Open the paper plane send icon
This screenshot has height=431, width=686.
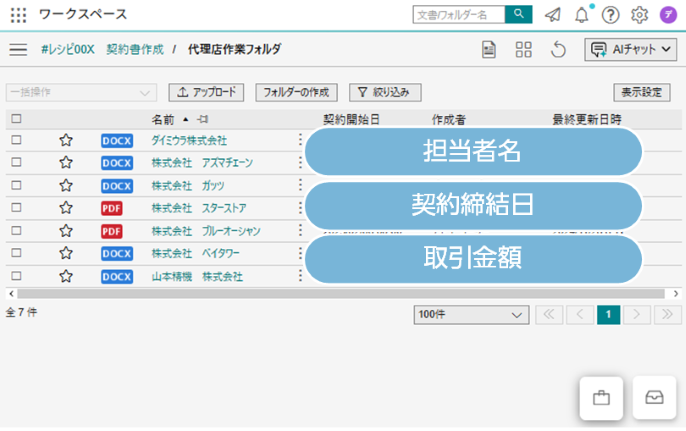[x=553, y=15]
